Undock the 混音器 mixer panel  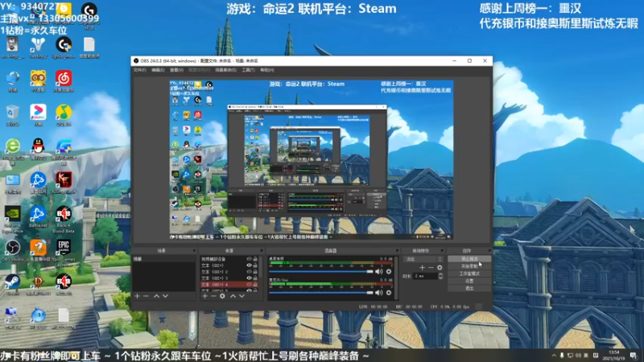click(397, 250)
